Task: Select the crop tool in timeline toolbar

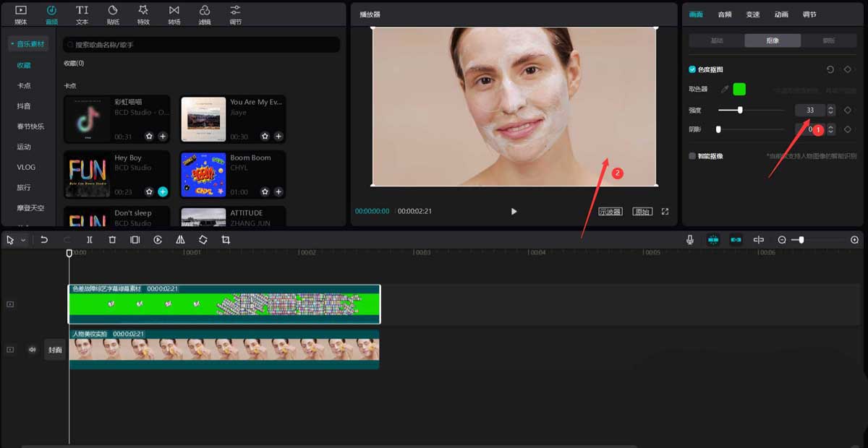Action: pyautogui.click(x=226, y=240)
